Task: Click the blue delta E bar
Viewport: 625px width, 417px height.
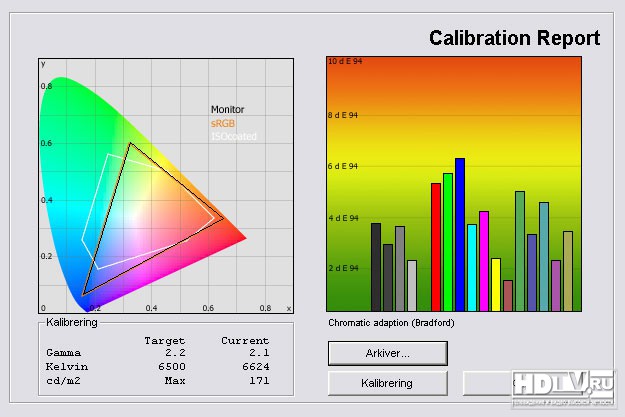Action: click(x=460, y=234)
